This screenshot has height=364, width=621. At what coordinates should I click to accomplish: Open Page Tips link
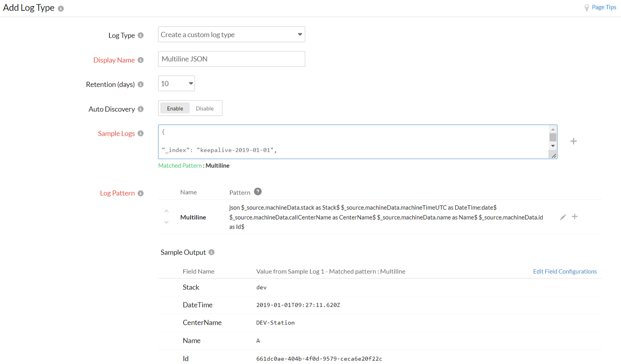pos(603,7)
